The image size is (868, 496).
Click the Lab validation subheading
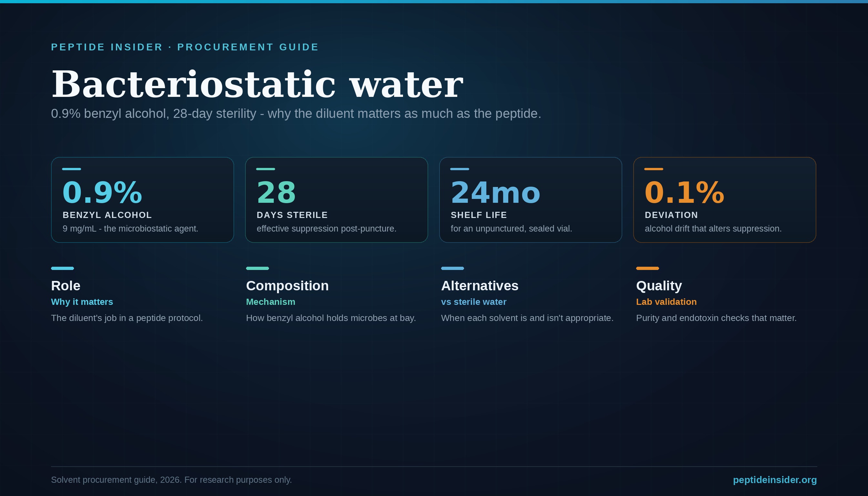[x=666, y=302]
